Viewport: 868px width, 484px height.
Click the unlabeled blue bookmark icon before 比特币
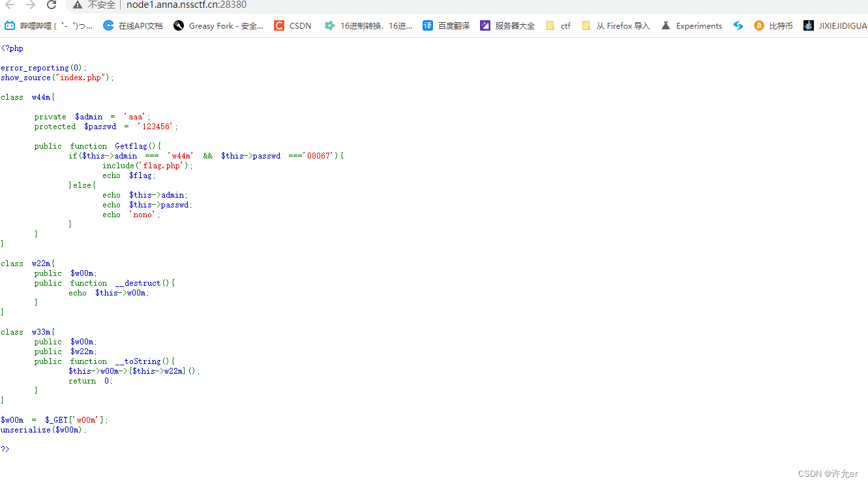point(738,26)
